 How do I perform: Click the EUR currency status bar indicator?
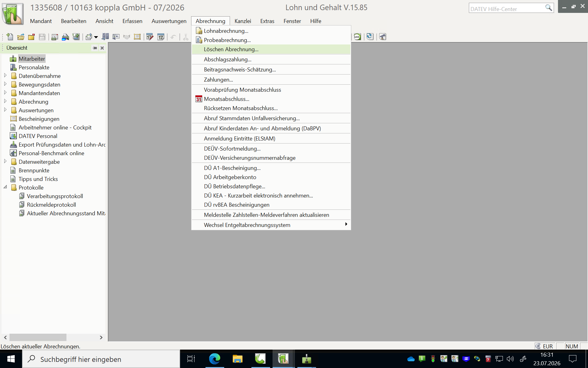coord(545,346)
